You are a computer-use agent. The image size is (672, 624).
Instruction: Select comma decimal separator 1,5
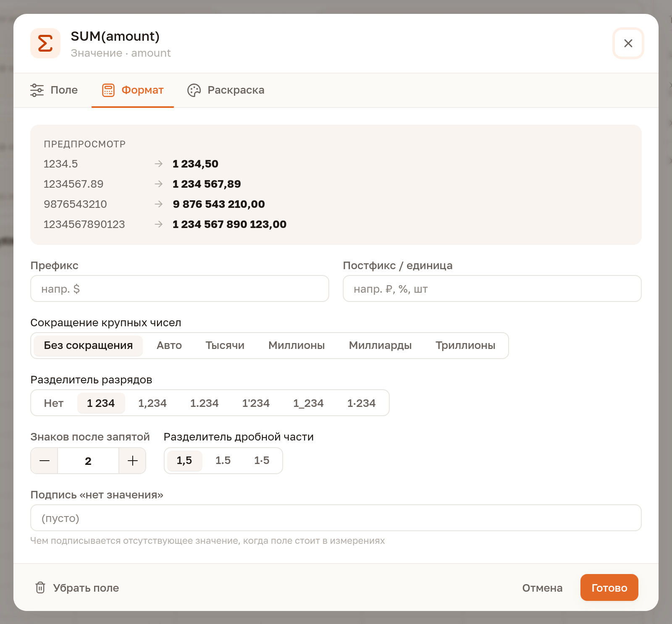(x=184, y=461)
